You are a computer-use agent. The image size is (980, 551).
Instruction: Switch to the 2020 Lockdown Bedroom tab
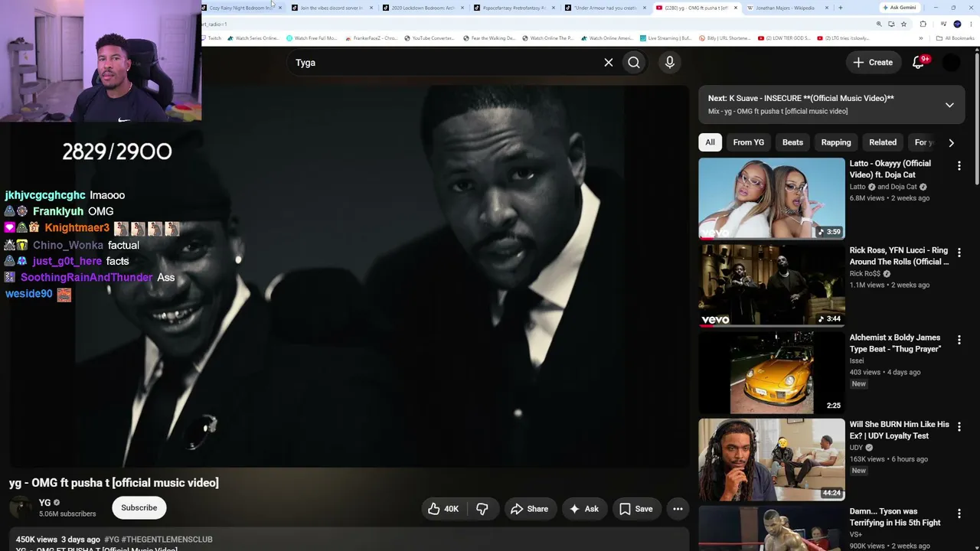(421, 8)
